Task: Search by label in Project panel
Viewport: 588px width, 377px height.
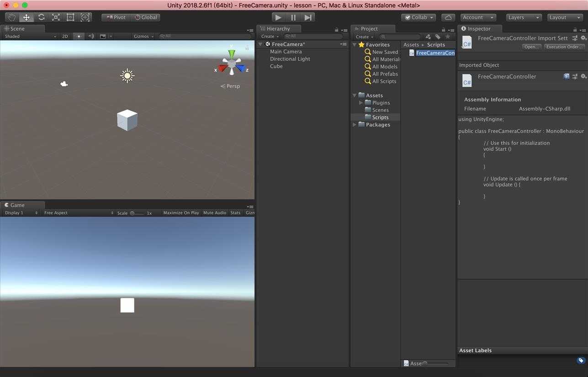Action: tap(438, 37)
